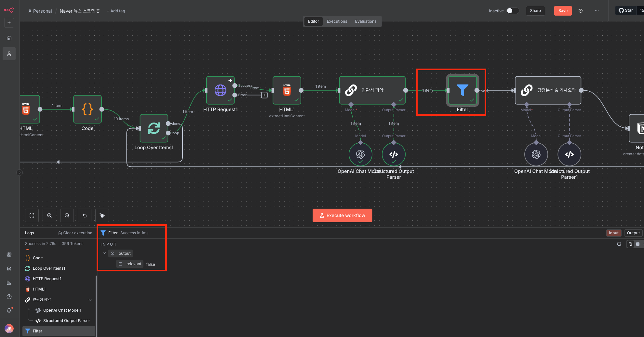Expand the left sidebar with the arrow handle
This screenshot has width=644, height=337.
20,173
